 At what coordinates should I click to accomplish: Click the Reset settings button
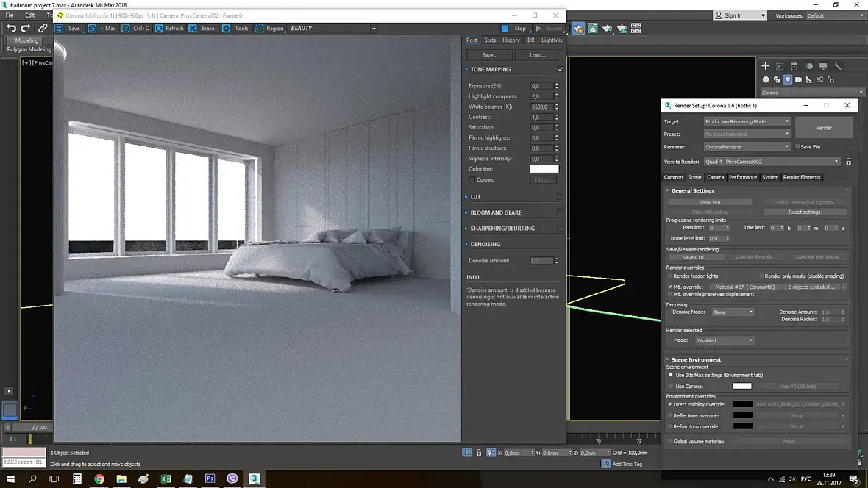click(x=804, y=212)
